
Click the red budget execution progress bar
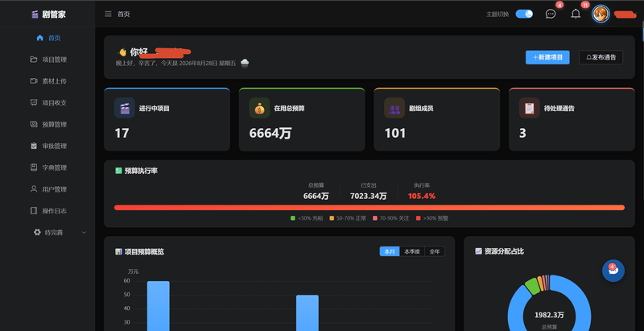pyautogui.click(x=369, y=208)
